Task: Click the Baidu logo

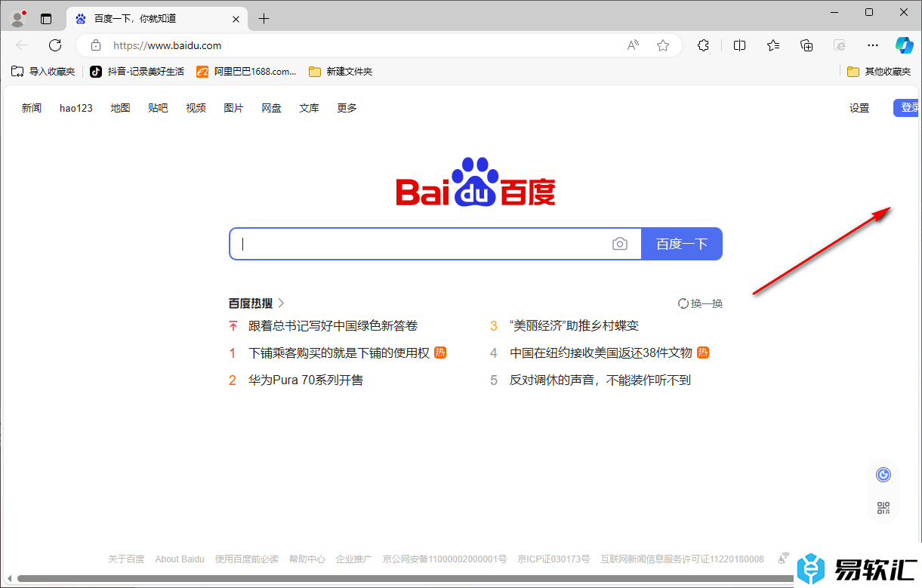Action: click(x=476, y=182)
